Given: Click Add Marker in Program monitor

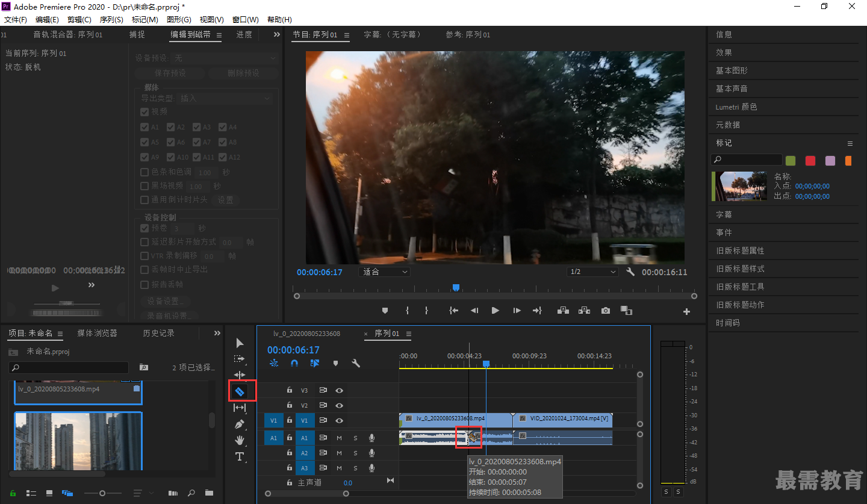Looking at the screenshot, I should (385, 311).
